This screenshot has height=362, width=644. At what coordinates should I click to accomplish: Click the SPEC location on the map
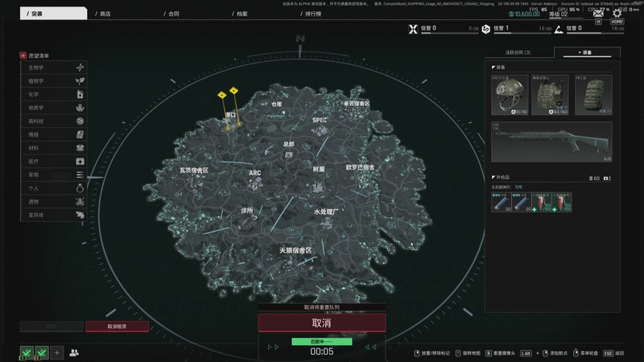[320, 120]
